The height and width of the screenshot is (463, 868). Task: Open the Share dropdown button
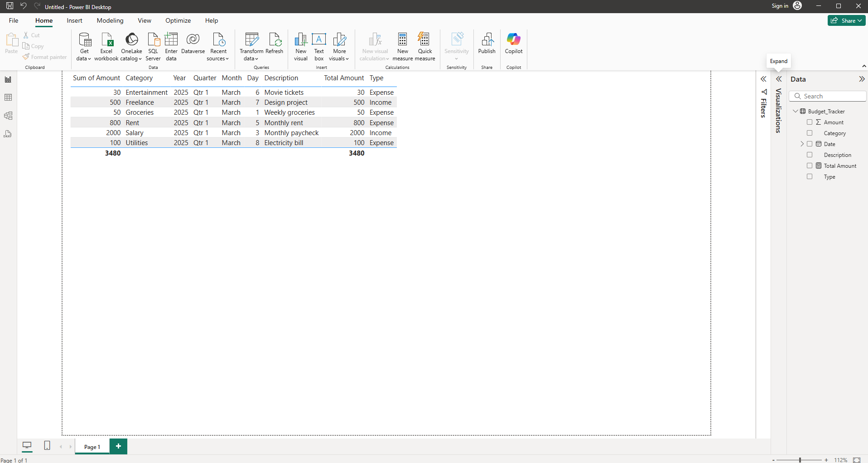pyautogui.click(x=846, y=20)
